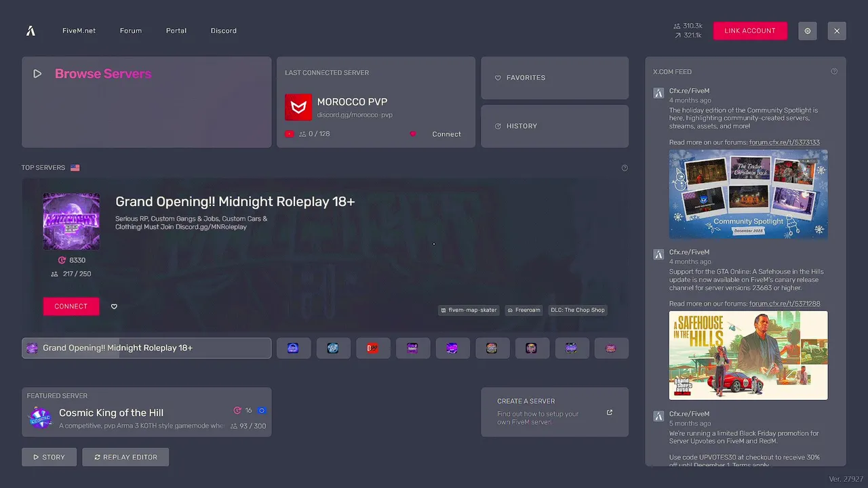Click the discord.gg/morocco-pvp text
The width and height of the screenshot is (868, 488).
coord(355,115)
